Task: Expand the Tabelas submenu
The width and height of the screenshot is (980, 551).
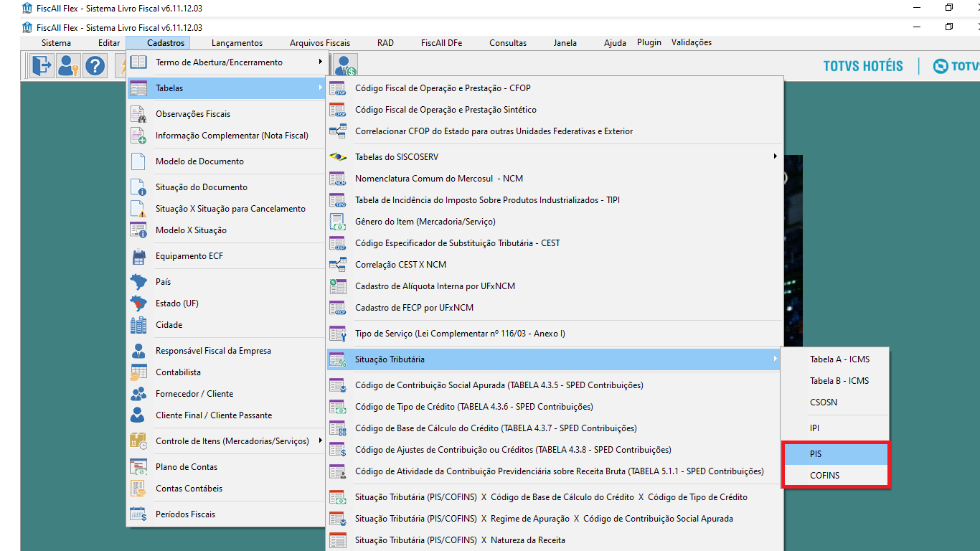Action: coord(226,88)
